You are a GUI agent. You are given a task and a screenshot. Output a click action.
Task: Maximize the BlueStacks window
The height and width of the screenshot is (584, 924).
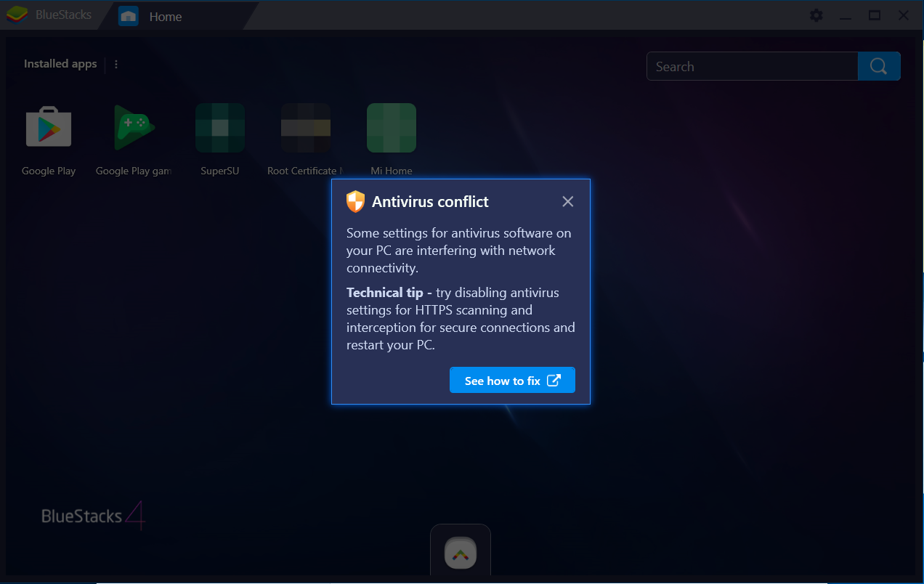875,15
